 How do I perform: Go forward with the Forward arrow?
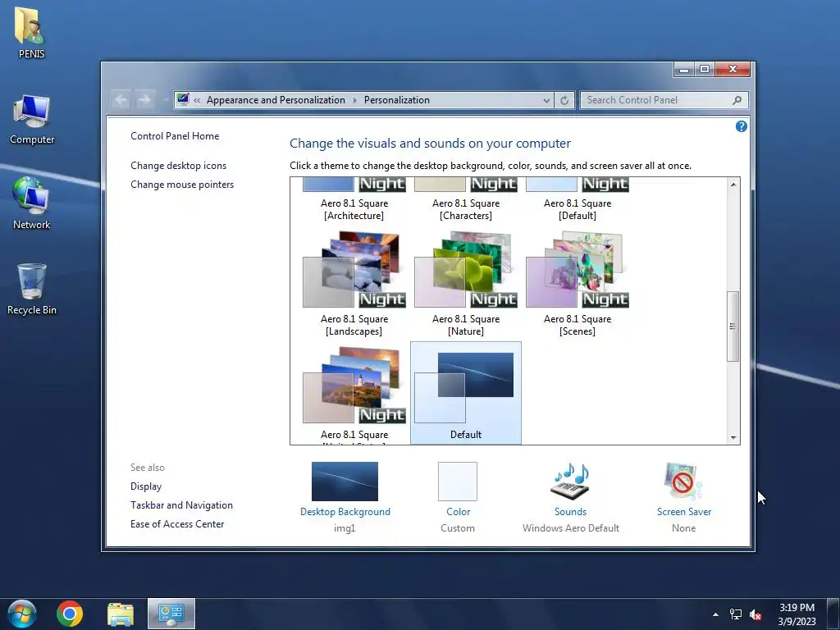[x=144, y=100]
